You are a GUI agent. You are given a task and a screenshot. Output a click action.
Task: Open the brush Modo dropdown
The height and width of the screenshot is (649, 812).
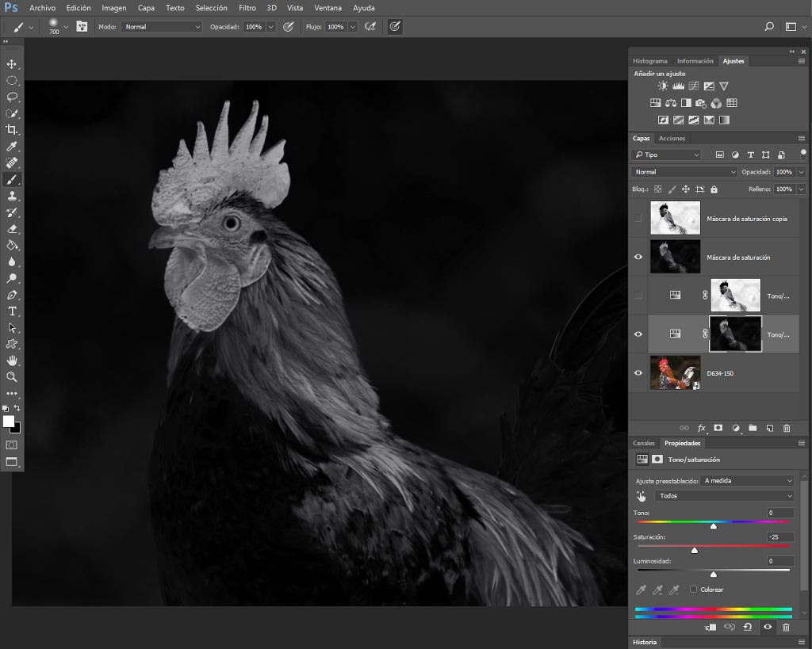click(162, 26)
